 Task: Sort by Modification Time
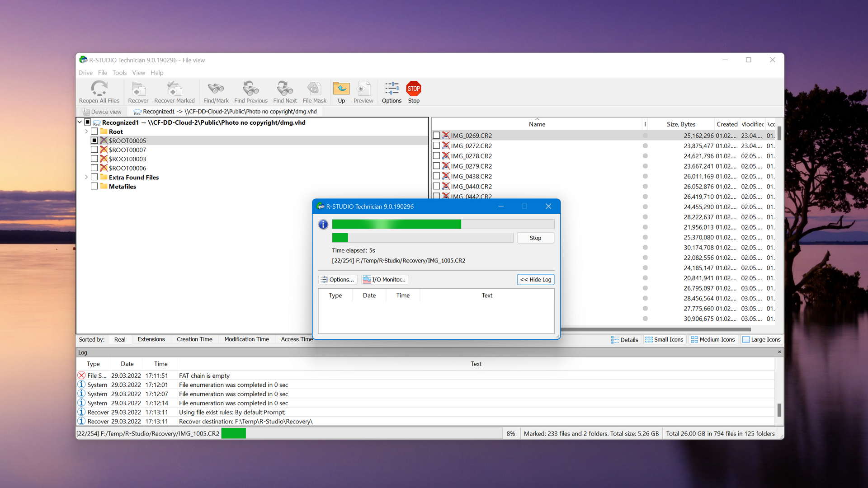(x=246, y=339)
